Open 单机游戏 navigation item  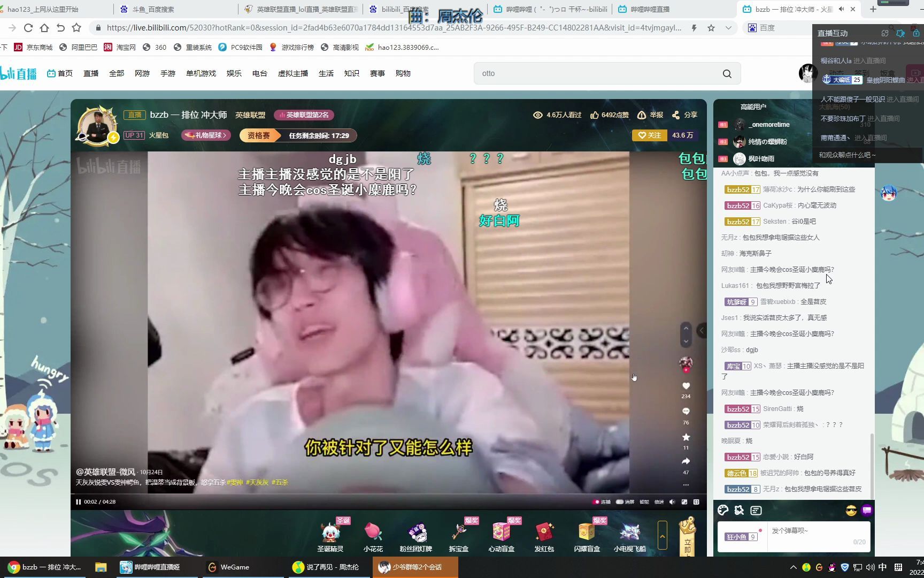(201, 73)
